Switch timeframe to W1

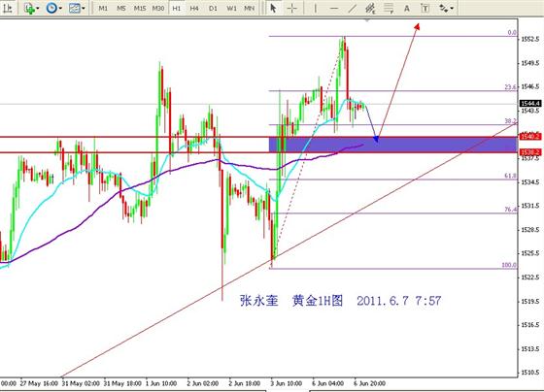(x=231, y=8)
